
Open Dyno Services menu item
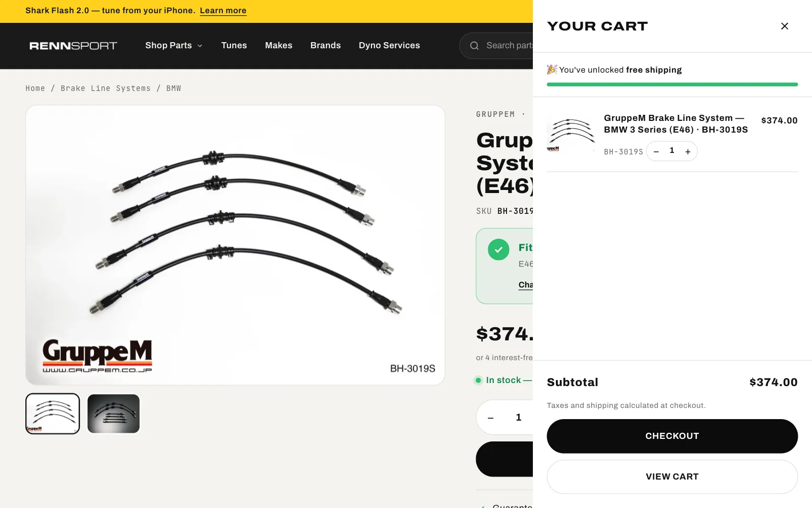[389, 45]
